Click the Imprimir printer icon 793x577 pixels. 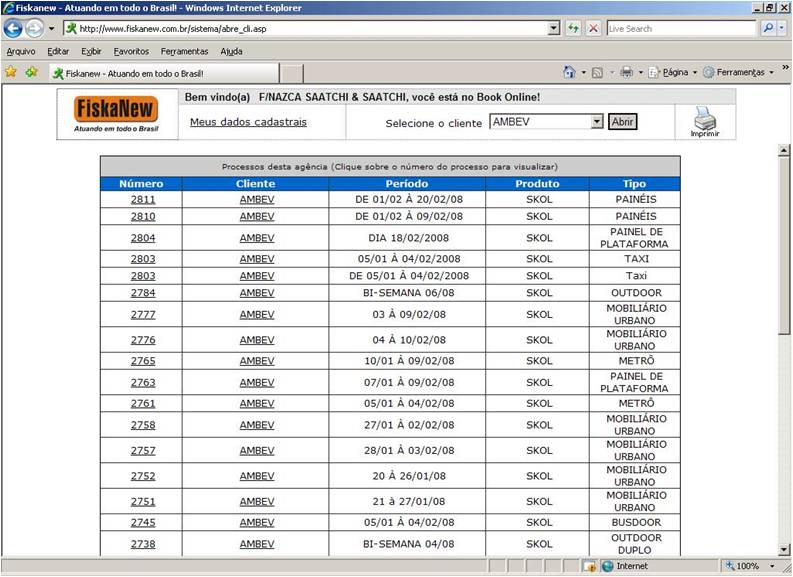pos(704,121)
